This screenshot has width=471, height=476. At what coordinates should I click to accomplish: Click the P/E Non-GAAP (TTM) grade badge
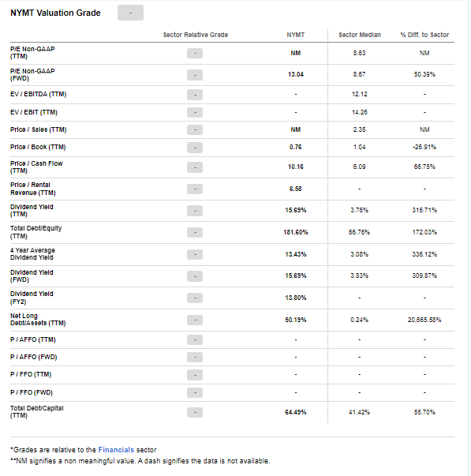tap(195, 53)
